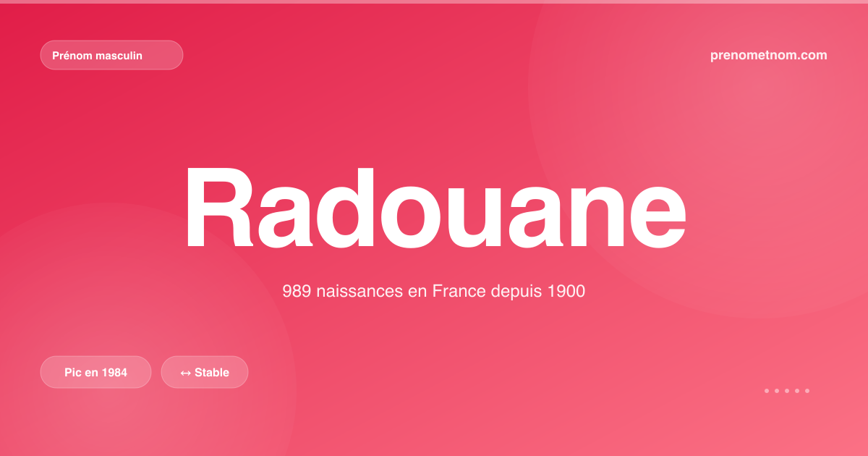Click the "Pic en 1984" badge
This screenshot has height=456, width=868.
point(95,372)
